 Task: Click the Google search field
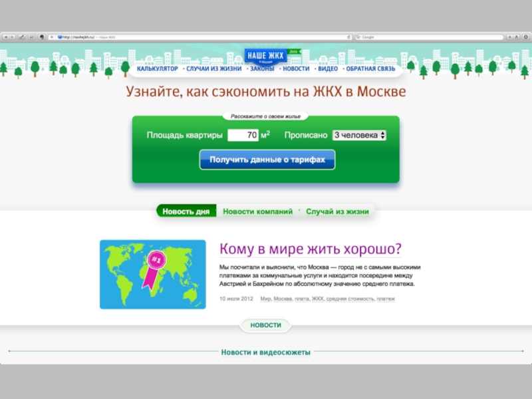click(x=429, y=37)
